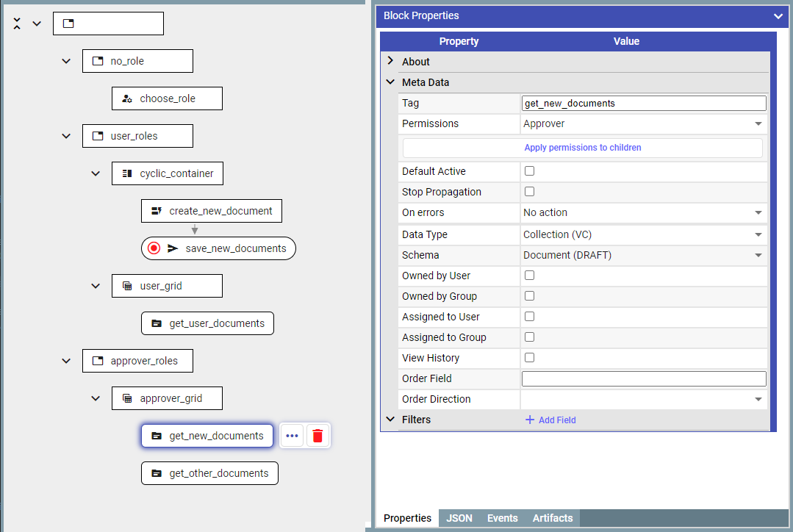Open the Schema dropdown Document (DRAFT)
The height and width of the screenshot is (532, 793).
click(643, 256)
